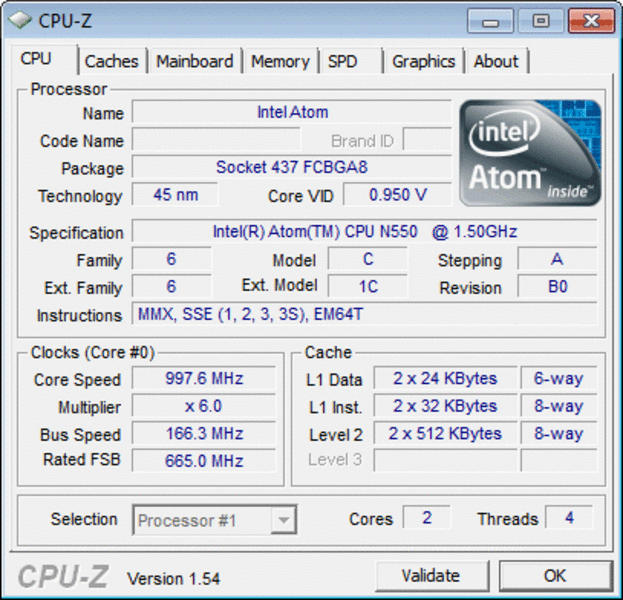
Task: Click the Package value Socket 437 FCBGA8
Action: (x=292, y=167)
